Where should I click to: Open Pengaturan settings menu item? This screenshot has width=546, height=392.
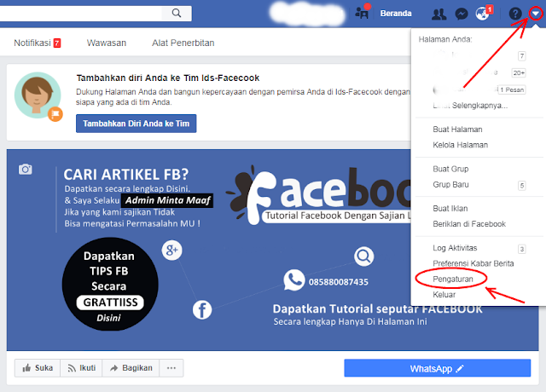click(453, 279)
